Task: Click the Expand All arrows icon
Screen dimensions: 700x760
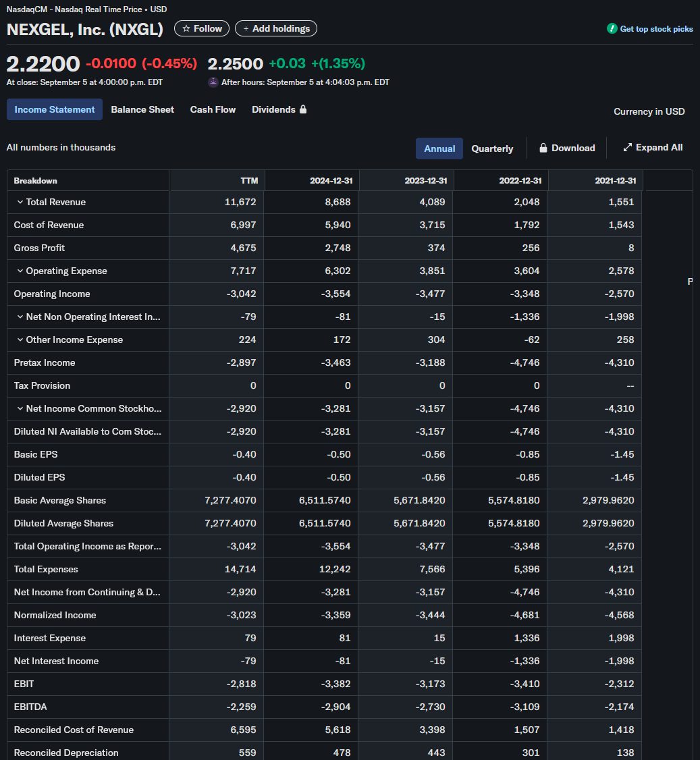Action: pos(627,147)
